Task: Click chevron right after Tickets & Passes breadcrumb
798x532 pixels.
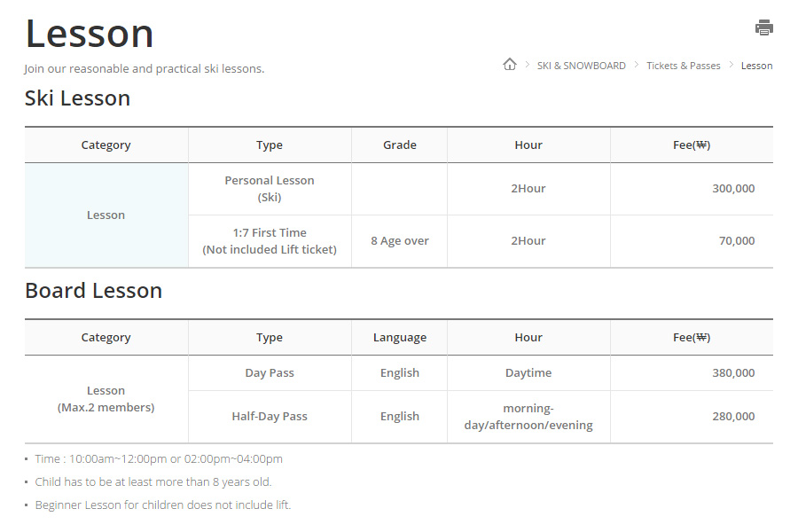Action: (731, 65)
